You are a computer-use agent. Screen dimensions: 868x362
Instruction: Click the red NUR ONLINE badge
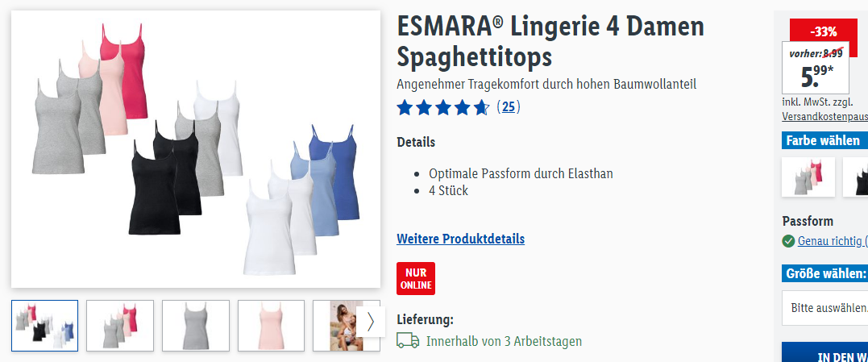point(416,278)
